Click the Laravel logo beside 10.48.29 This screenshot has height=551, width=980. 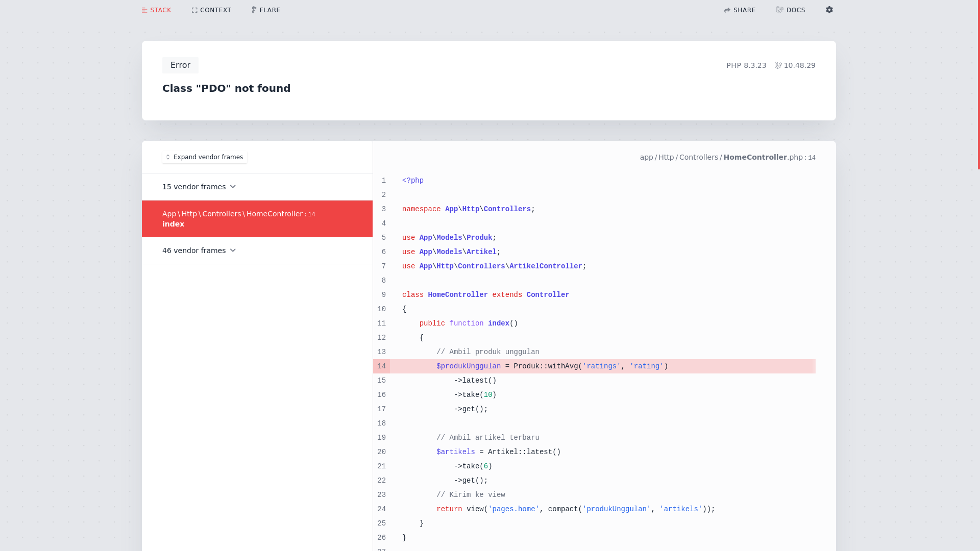tap(778, 65)
